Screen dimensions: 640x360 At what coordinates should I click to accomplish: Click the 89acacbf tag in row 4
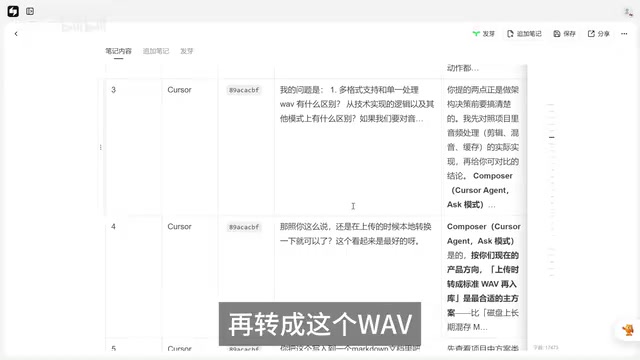coord(244,227)
